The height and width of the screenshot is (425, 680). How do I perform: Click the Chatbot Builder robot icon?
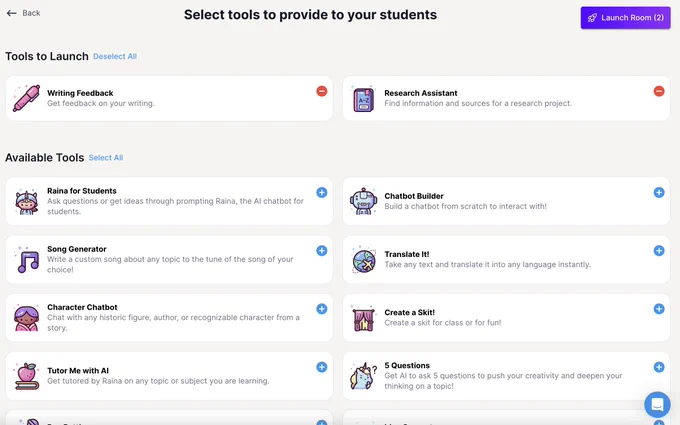[x=363, y=201]
